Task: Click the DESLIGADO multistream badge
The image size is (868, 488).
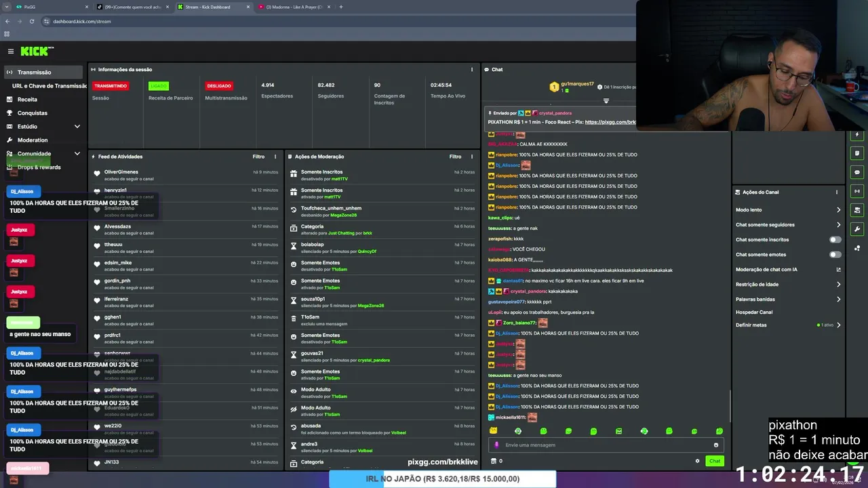Action: (219, 86)
